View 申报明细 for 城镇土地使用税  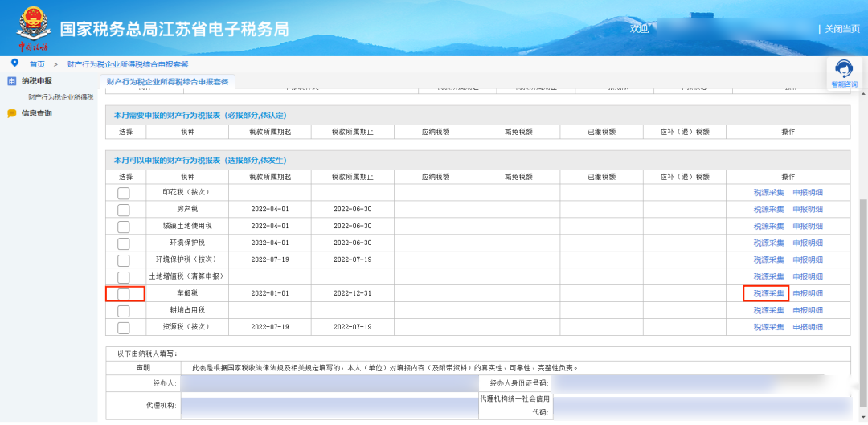click(808, 227)
